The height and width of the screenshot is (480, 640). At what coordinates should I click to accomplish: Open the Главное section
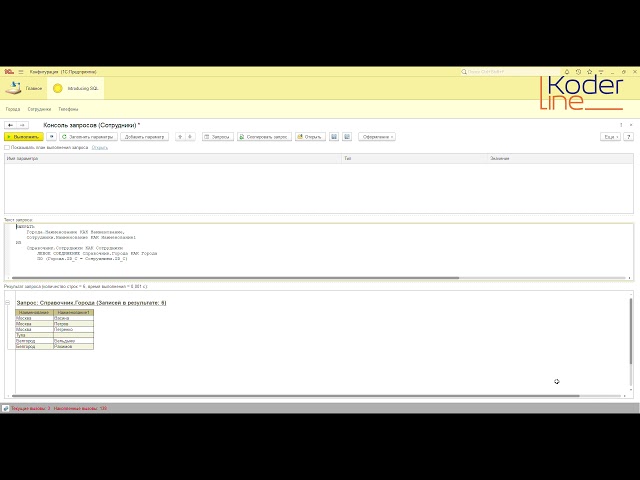(x=24, y=88)
